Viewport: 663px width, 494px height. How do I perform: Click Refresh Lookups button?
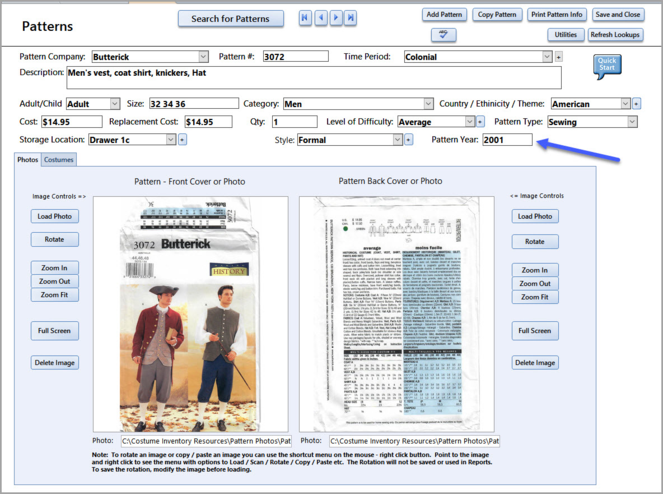(615, 35)
